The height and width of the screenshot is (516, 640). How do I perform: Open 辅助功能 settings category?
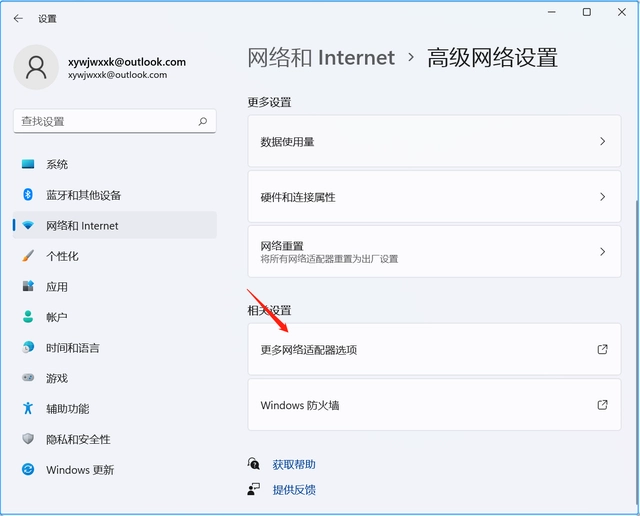(115, 408)
